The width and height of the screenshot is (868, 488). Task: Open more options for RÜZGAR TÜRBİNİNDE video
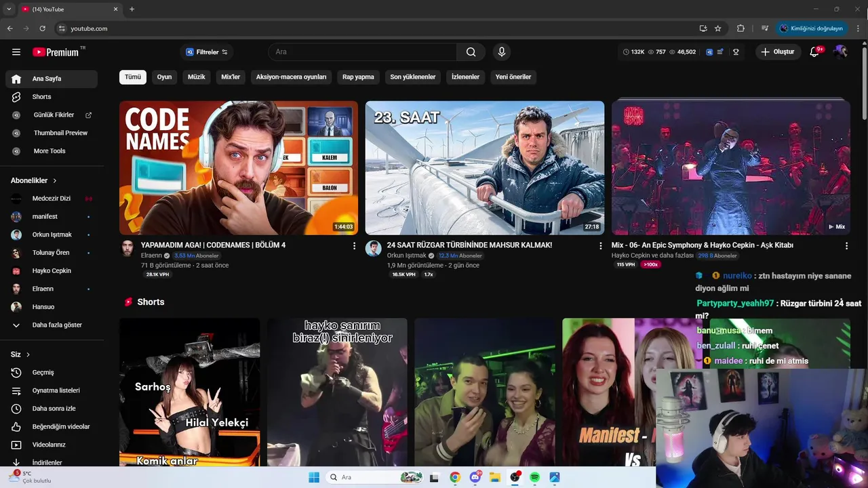coord(600,246)
